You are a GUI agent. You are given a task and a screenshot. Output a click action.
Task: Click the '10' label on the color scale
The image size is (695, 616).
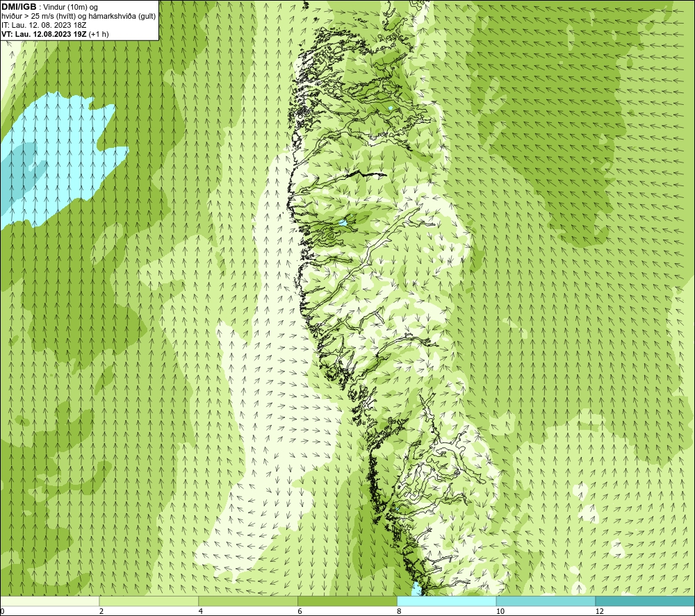pos(500,611)
